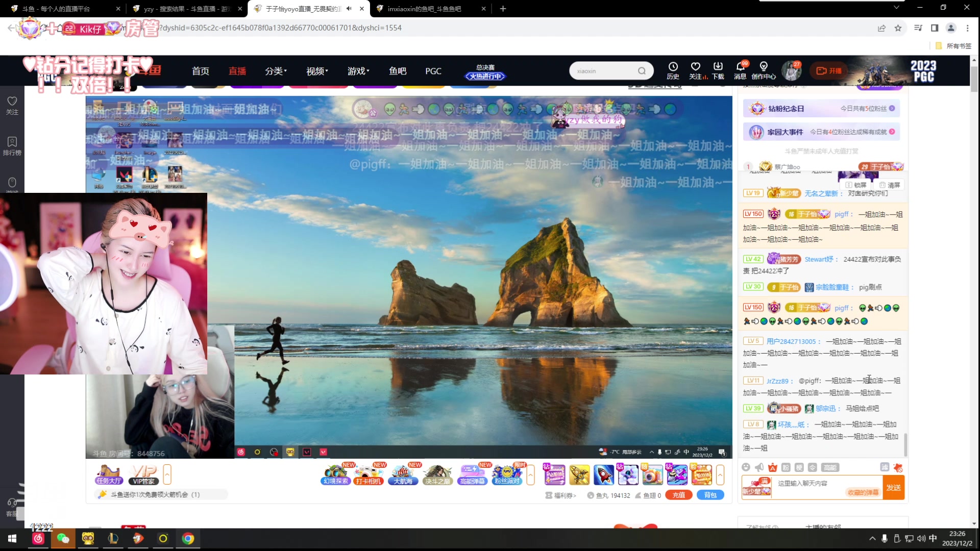Select 直播 in navigation
The image size is (980, 551).
click(x=237, y=71)
